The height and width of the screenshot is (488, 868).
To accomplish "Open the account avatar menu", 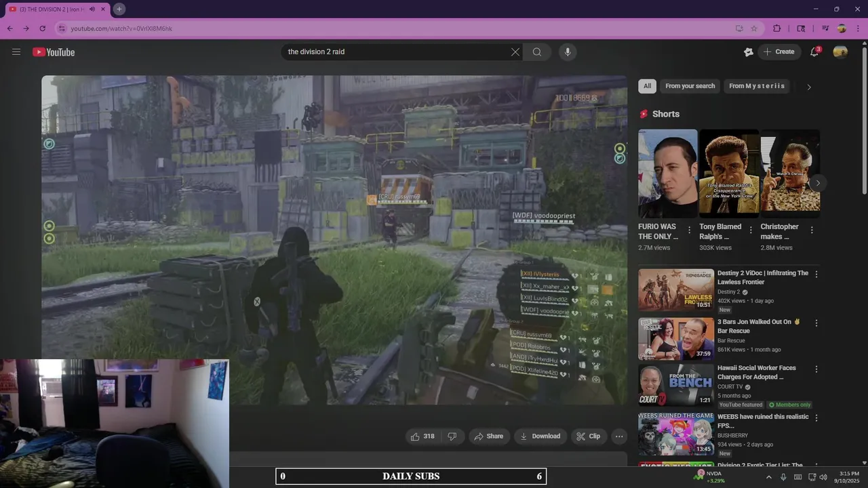I will (x=840, y=52).
